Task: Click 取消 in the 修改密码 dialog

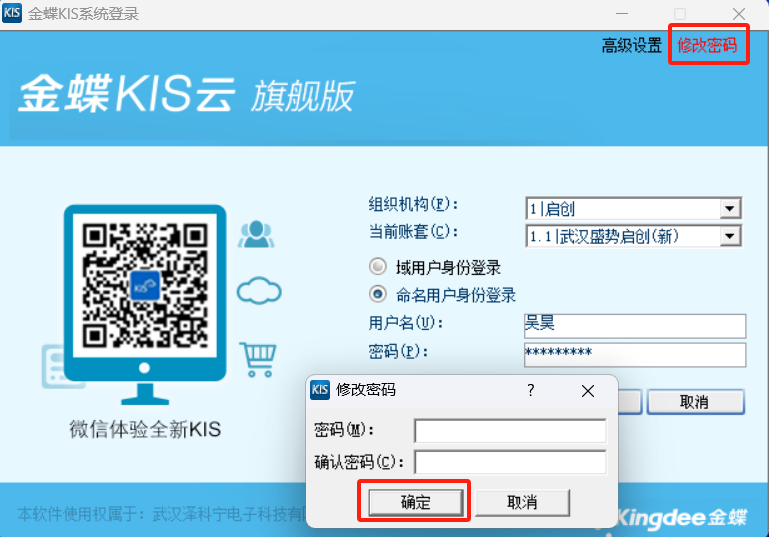Action: 522,502
